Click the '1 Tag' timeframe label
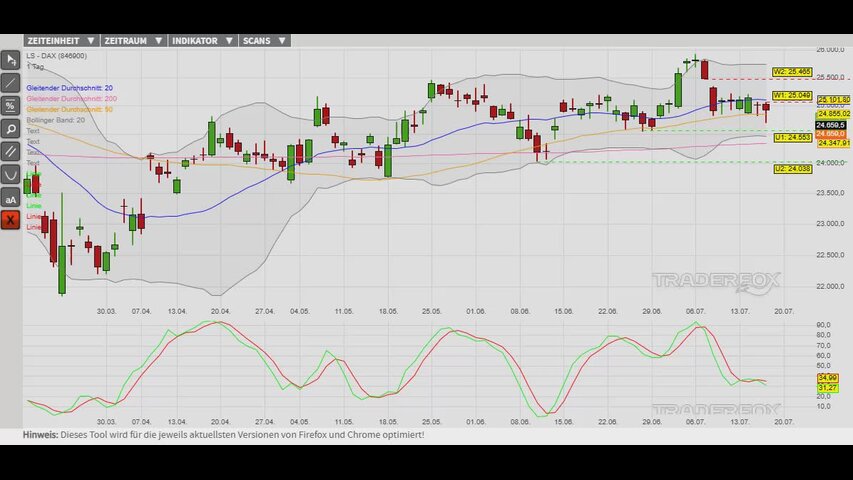The width and height of the screenshot is (853, 480). pyautogui.click(x=35, y=66)
